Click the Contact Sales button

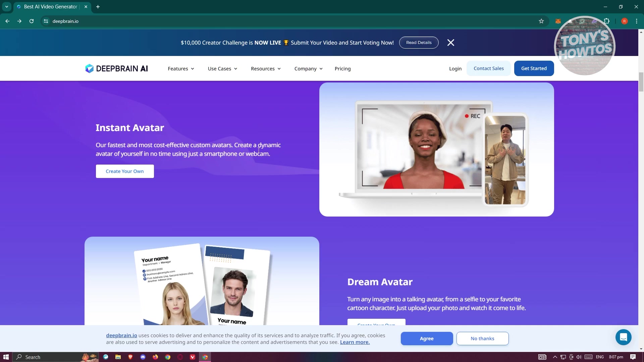(x=488, y=68)
